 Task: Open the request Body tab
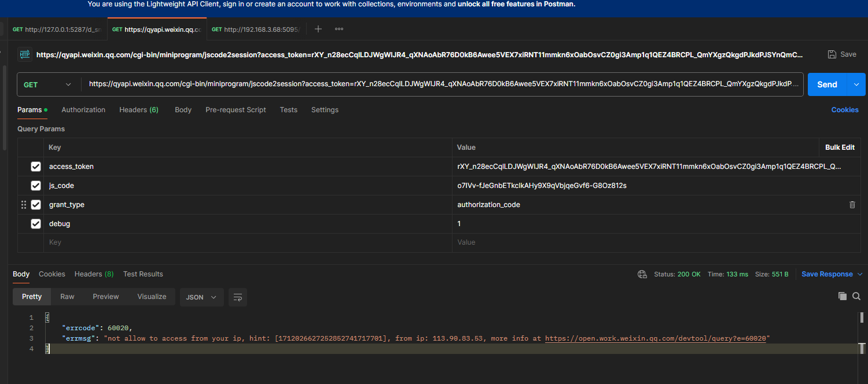183,110
